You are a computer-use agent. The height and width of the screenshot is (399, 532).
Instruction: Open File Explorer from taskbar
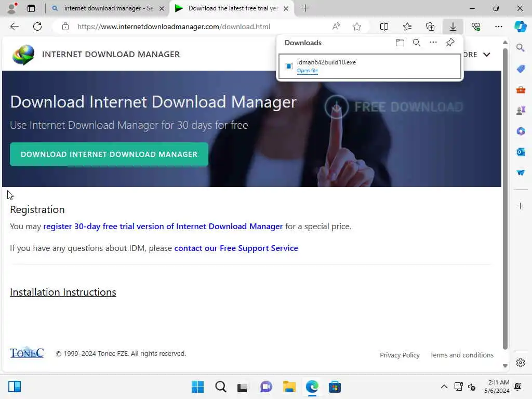pos(289,387)
